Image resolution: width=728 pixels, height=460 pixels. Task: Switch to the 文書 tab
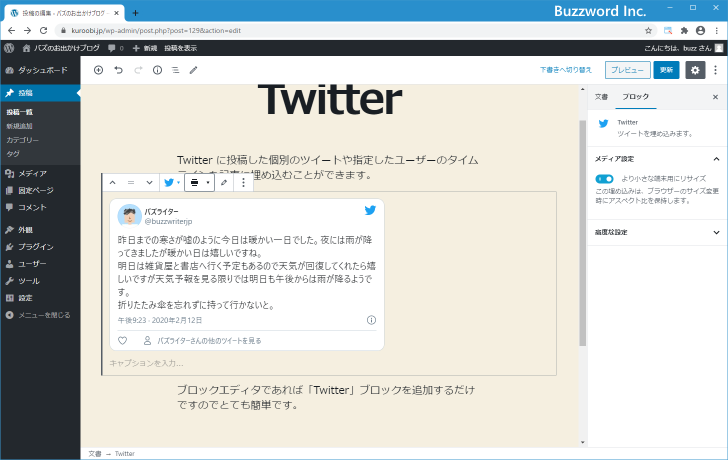pos(601,97)
